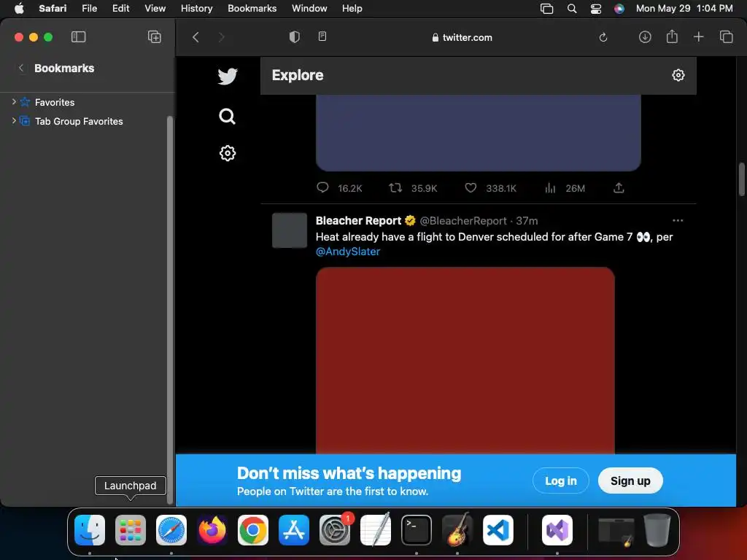Screen dimensions: 747x560
Task: Expand the Favorites folder
Action: point(14,102)
